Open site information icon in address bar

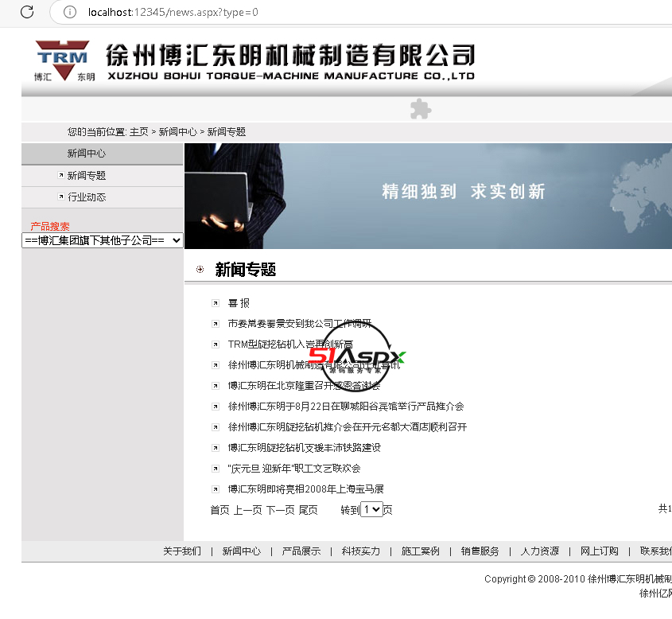tap(70, 12)
